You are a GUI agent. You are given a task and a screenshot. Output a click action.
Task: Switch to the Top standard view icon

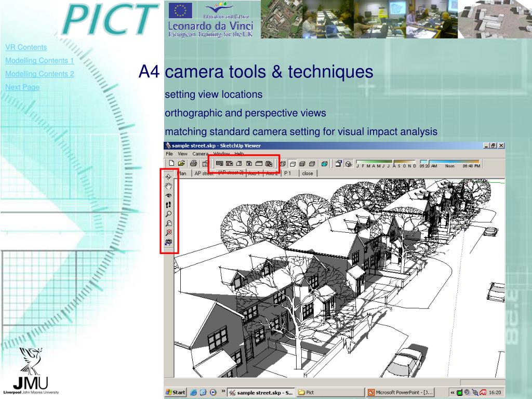coord(219,164)
